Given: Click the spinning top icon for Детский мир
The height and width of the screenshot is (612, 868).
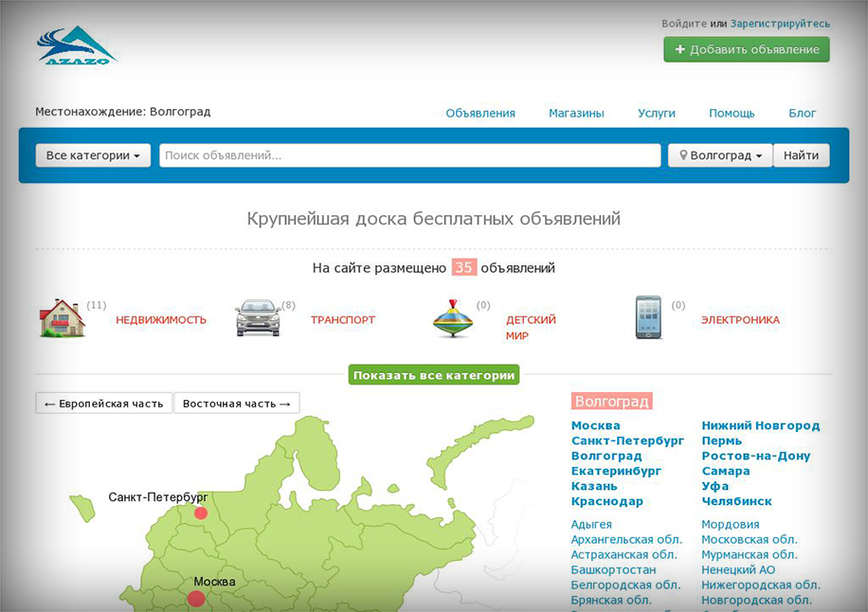Looking at the screenshot, I should point(453,318).
